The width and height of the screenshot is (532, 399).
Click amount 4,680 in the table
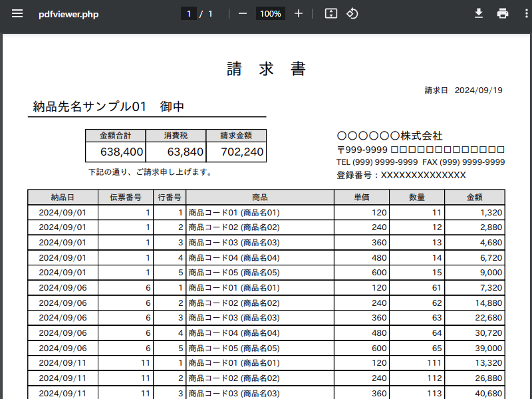[491, 243]
